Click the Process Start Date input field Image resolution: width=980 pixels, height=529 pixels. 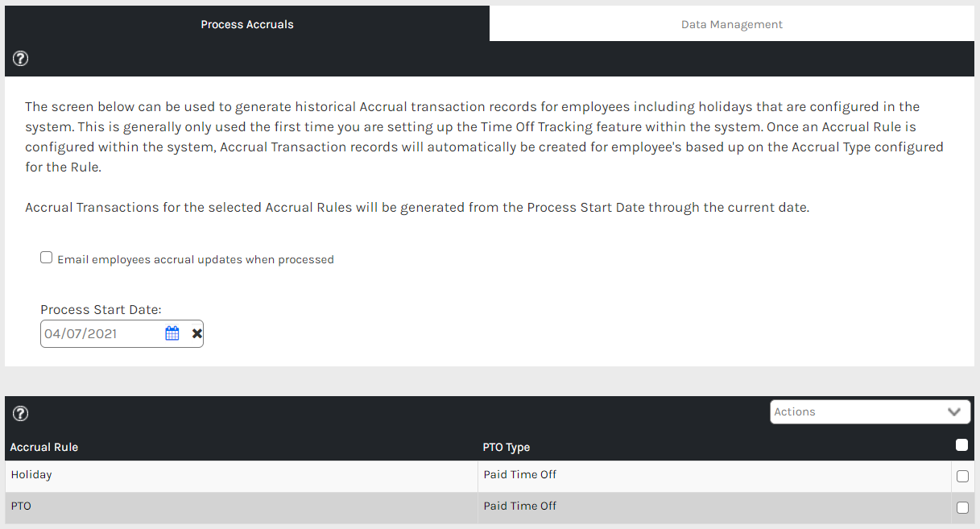click(x=101, y=333)
